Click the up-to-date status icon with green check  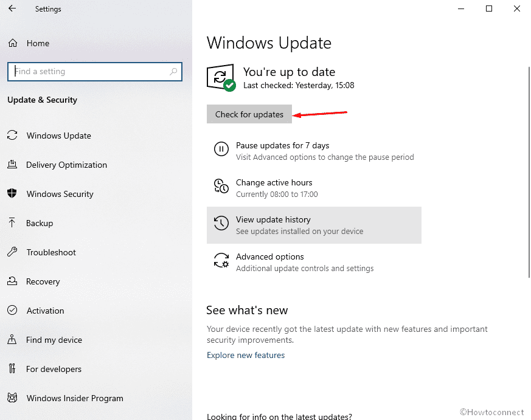coord(221,78)
